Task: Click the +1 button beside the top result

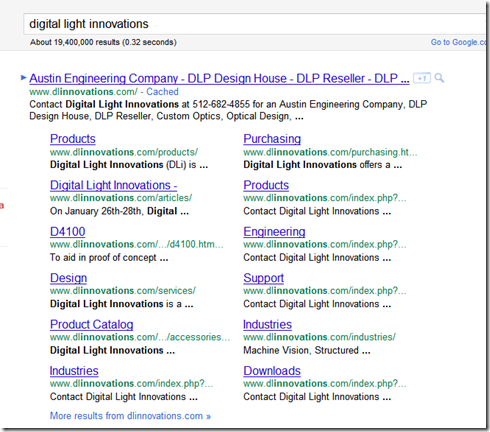Action: (422, 78)
